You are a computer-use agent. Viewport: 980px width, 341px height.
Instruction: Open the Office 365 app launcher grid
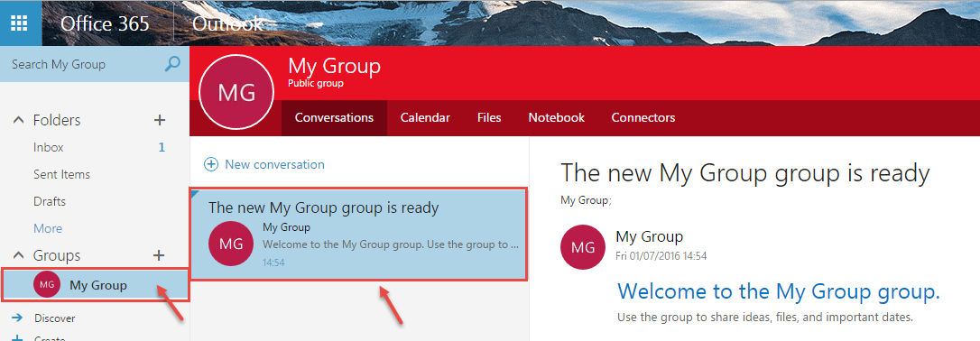(20, 23)
